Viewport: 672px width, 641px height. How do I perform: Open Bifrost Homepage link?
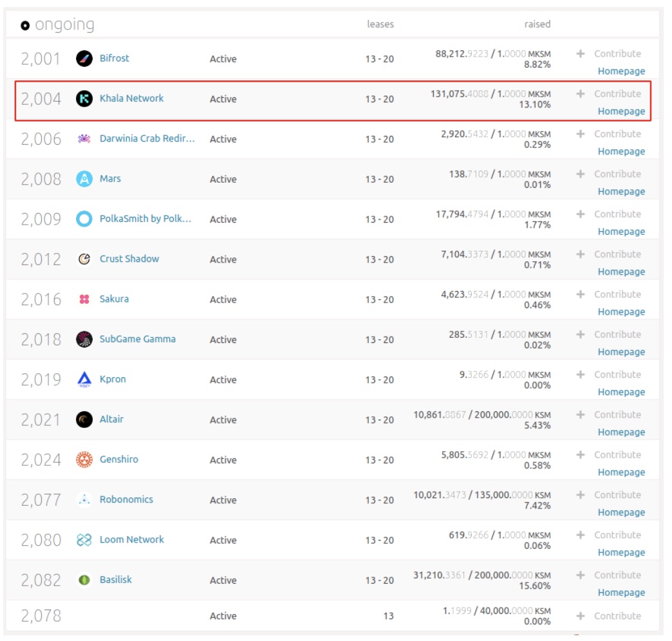pos(621,71)
